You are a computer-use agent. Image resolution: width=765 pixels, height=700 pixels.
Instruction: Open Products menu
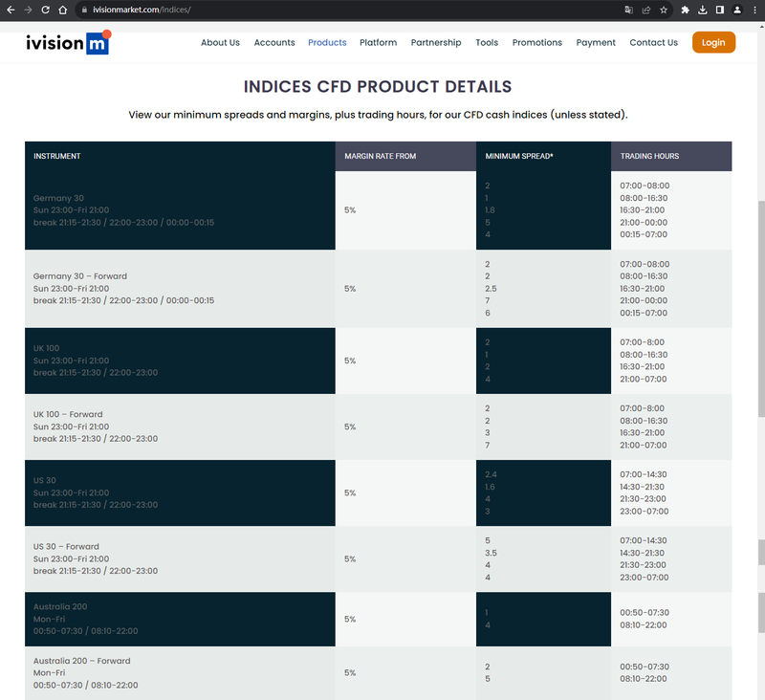pos(327,42)
